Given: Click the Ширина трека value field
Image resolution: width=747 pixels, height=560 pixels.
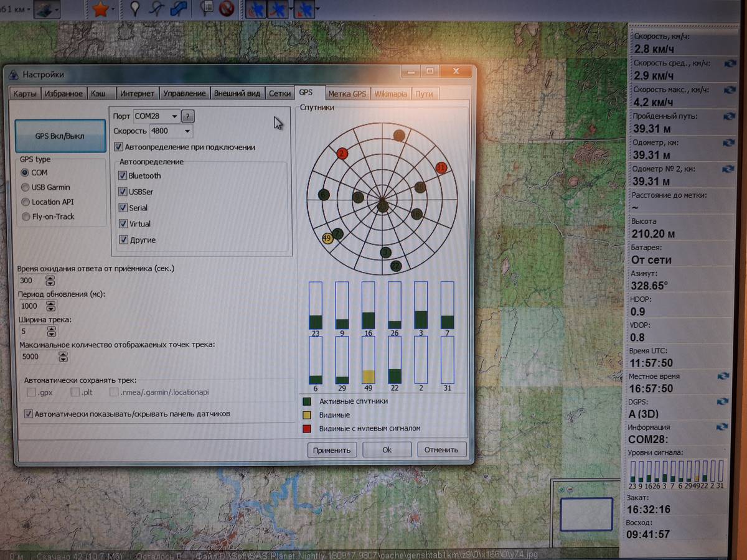Looking at the screenshot, I should [31, 332].
